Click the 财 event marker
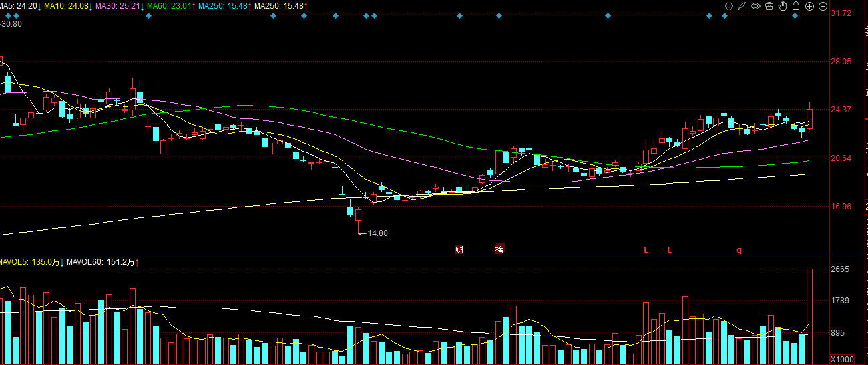 click(x=459, y=250)
